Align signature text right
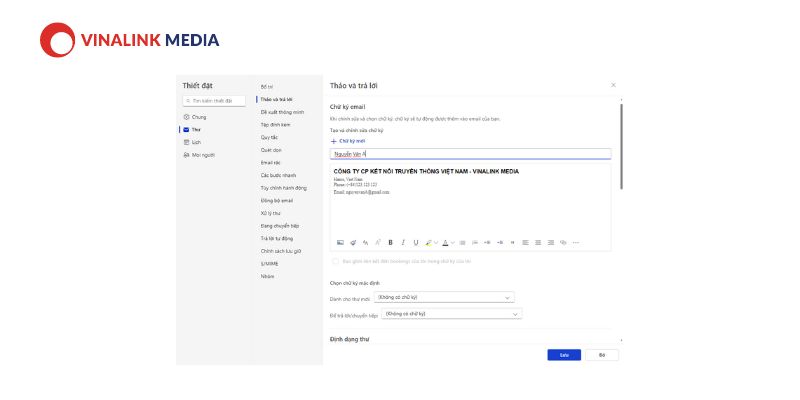Viewport: 800px width, 400px height. pos(551,243)
